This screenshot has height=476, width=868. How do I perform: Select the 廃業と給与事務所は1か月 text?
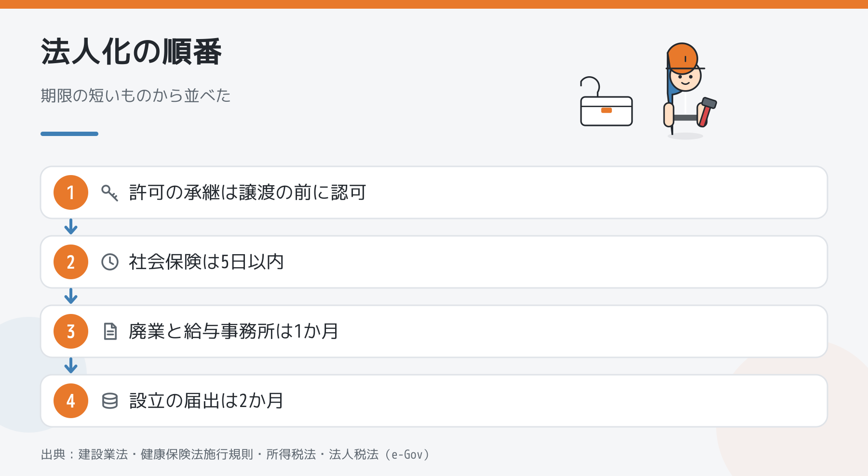click(233, 331)
